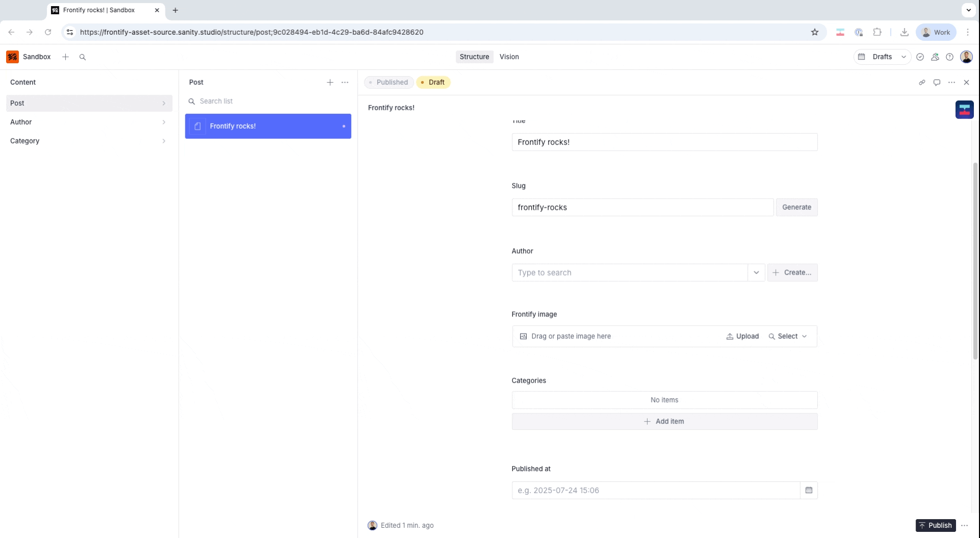Click the 'Content' pane heading
Viewport: 980px width, 538px height.
(x=23, y=82)
